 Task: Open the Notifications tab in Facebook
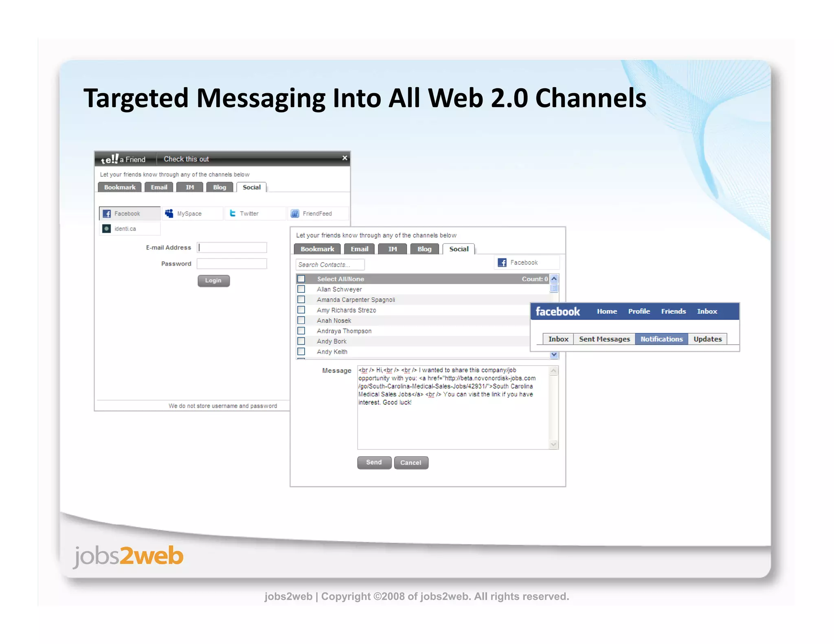click(x=661, y=339)
